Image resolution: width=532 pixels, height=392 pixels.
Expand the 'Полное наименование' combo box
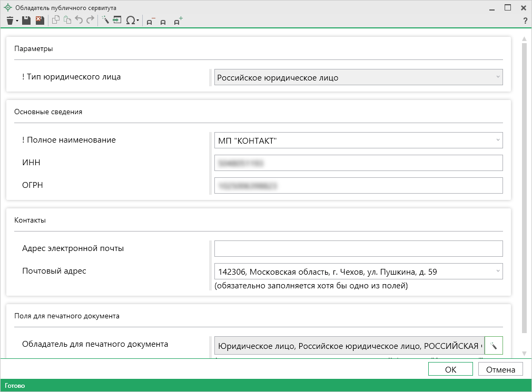[x=497, y=140]
